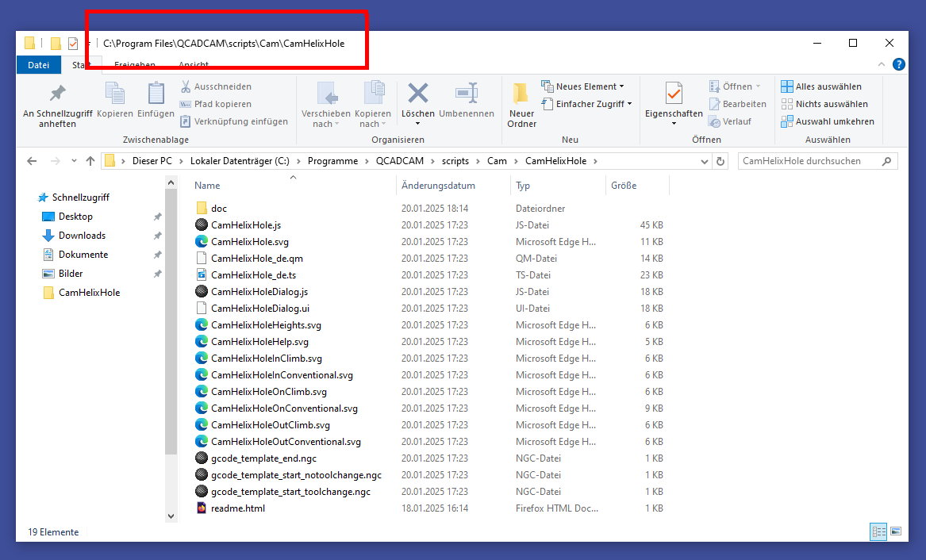Click the Ausschneiden scissors icon
Image resolution: width=926 pixels, height=560 pixels.
tap(186, 86)
